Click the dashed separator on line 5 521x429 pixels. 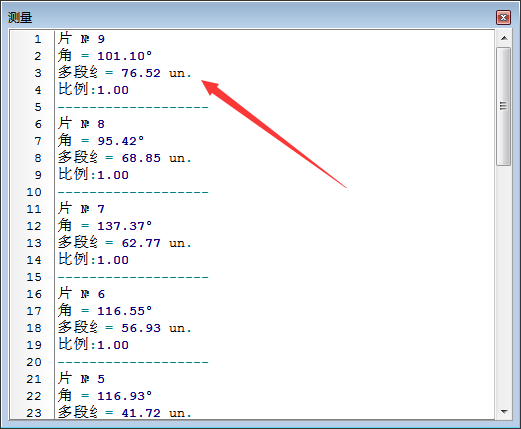click(133, 107)
